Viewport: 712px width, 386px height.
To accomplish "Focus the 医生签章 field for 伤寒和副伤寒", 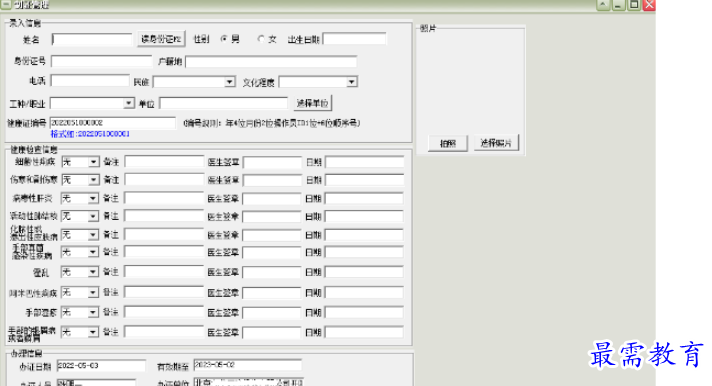I will coord(272,180).
